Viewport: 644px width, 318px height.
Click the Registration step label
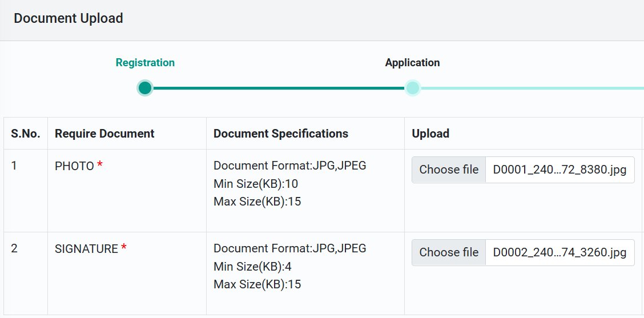[x=145, y=62]
